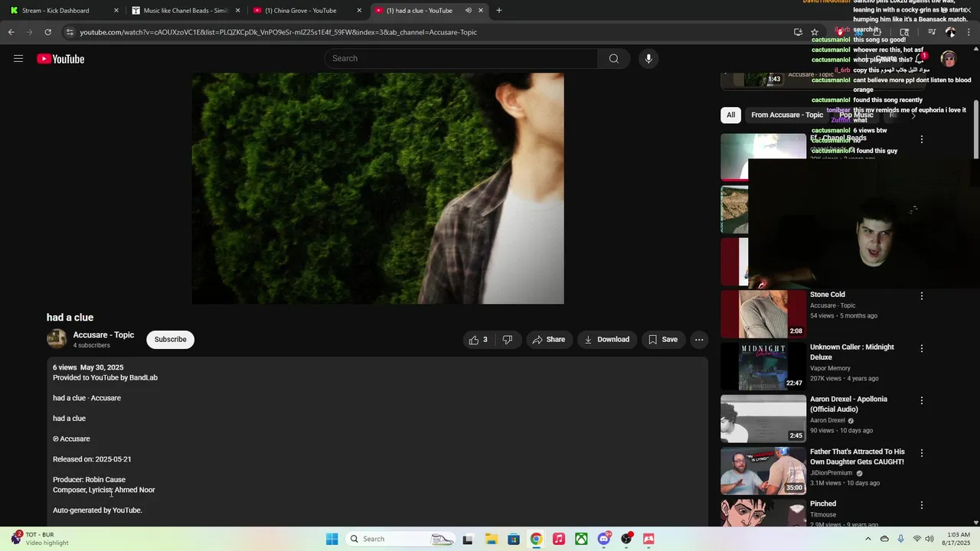
Task: Show hidden system tray icons
Action: 867,539
